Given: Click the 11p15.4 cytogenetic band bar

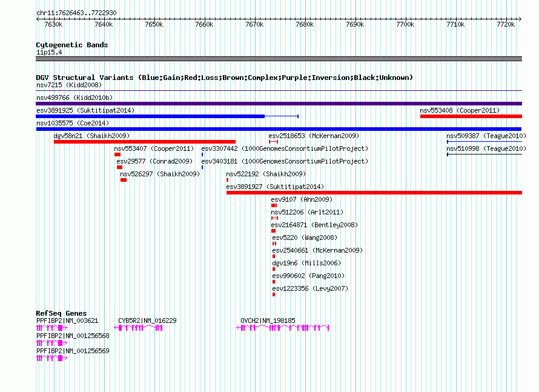Looking at the screenshot, I should [279, 59].
